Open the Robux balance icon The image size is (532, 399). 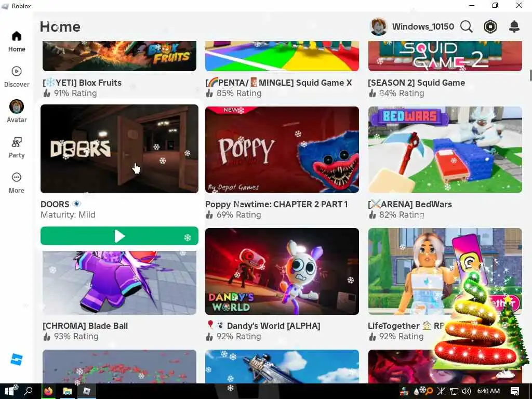490,27
